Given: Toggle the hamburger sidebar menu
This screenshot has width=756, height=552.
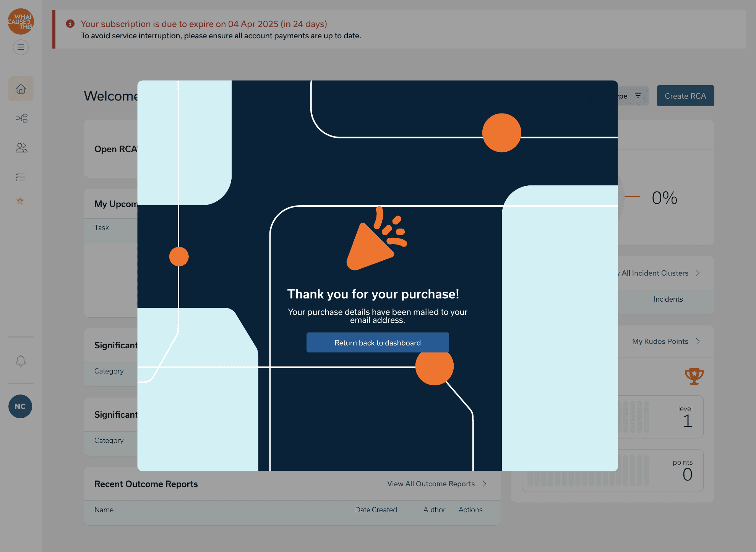Looking at the screenshot, I should [x=21, y=47].
